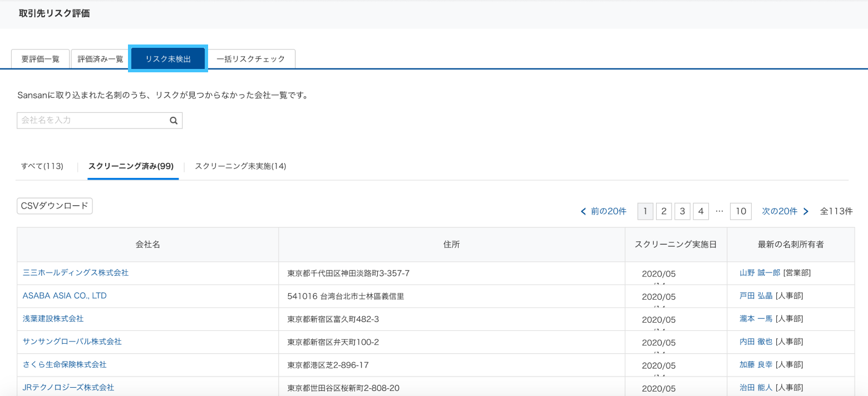Go to page 1
This screenshot has width=868, height=396.
645,211
